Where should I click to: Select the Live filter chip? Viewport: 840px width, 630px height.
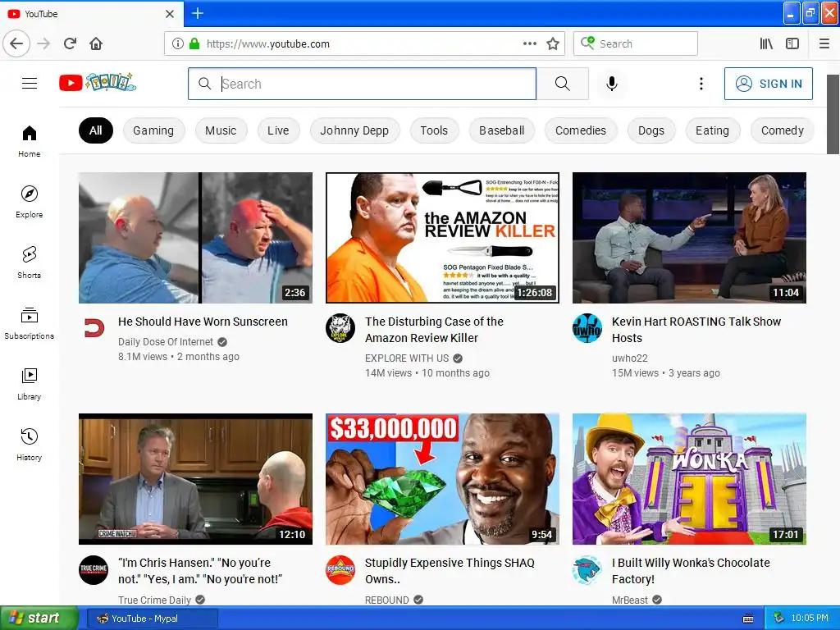point(278,130)
